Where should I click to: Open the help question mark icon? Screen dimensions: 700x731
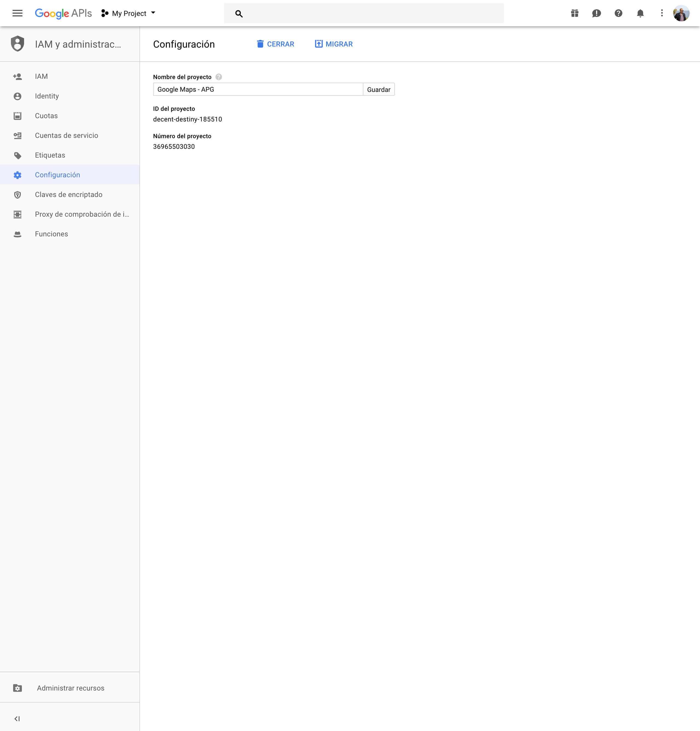click(x=618, y=13)
